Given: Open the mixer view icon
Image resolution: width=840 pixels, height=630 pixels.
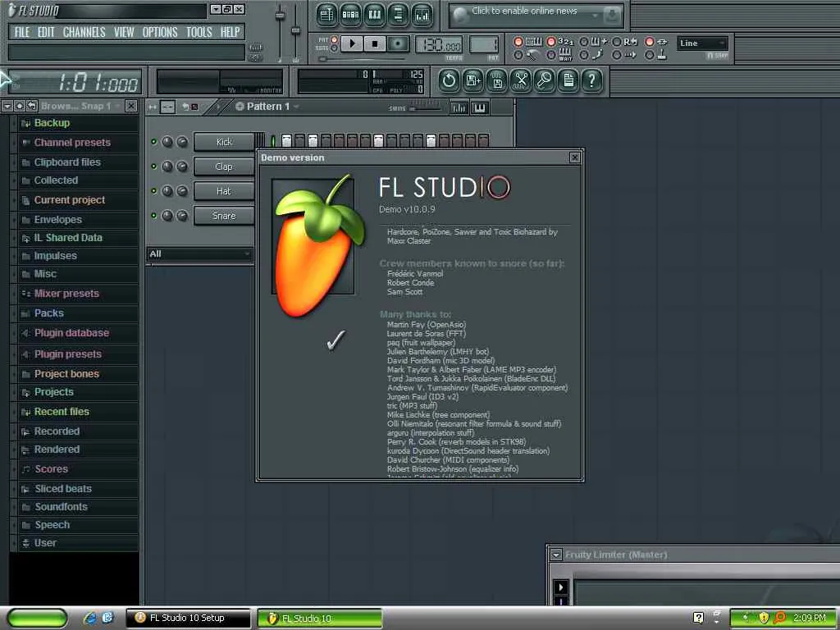Looking at the screenshot, I should 422,15.
